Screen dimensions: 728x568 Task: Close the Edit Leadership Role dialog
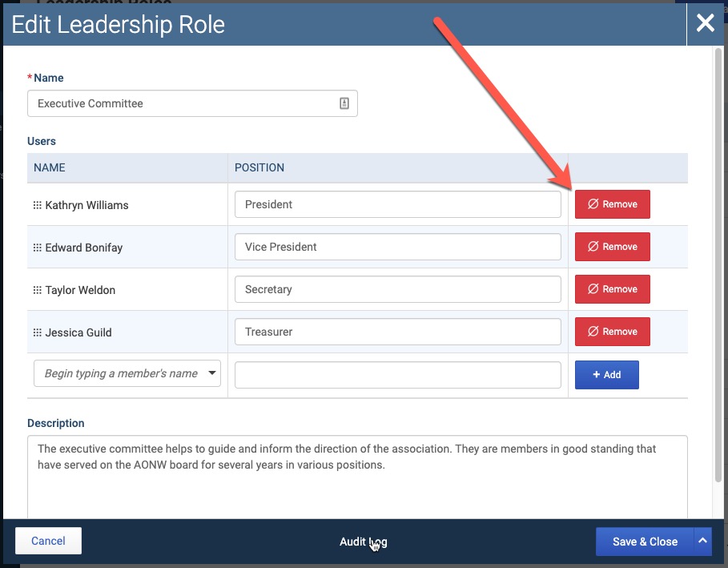click(705, 22)
